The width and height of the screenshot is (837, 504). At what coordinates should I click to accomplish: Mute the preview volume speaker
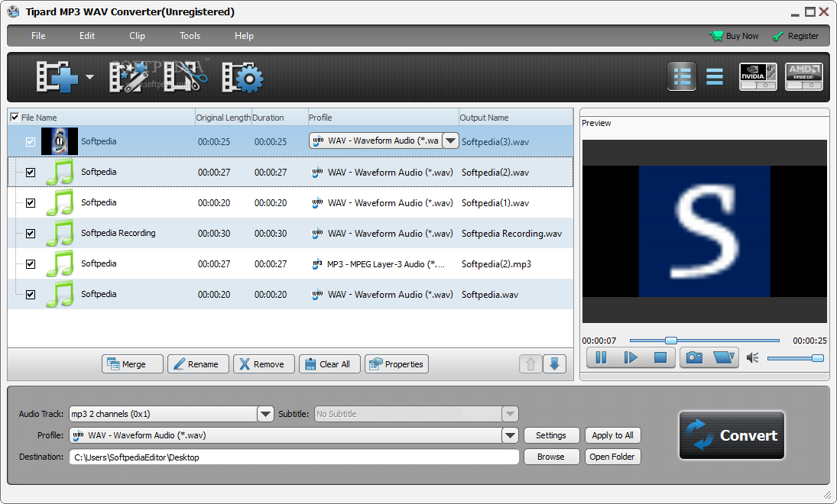point(752,358)
